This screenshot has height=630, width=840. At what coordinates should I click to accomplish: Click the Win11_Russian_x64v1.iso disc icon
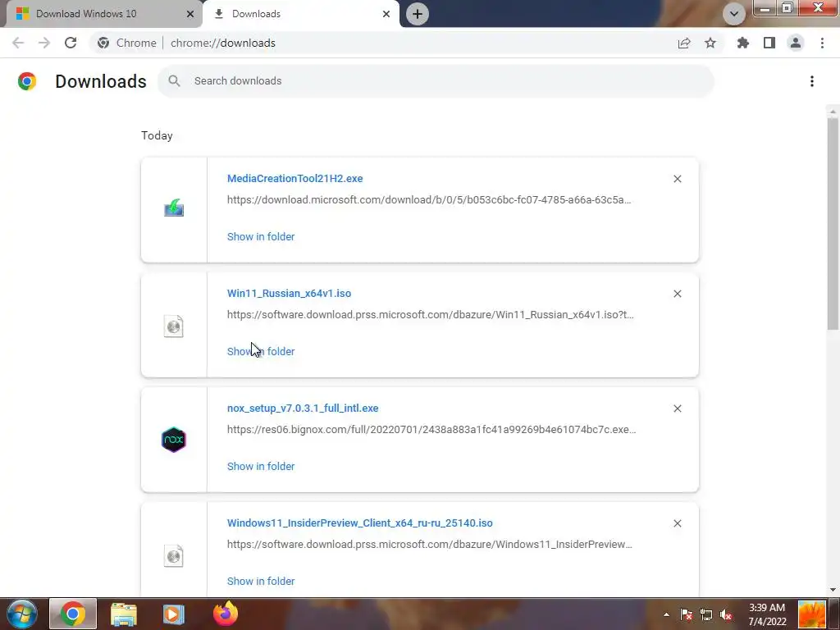tap(174, 326)
